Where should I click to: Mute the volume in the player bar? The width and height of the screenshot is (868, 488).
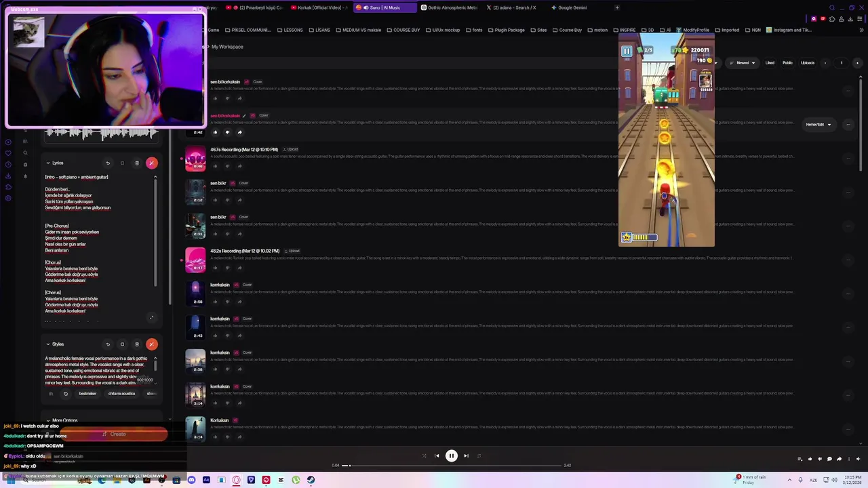click(859, 459)
